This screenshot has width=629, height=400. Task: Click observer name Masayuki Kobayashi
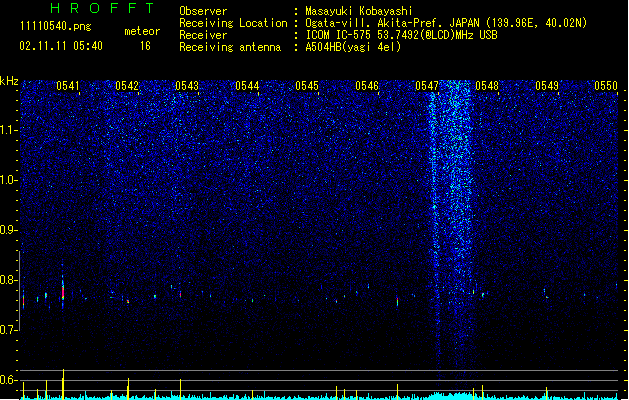point(359,11)
